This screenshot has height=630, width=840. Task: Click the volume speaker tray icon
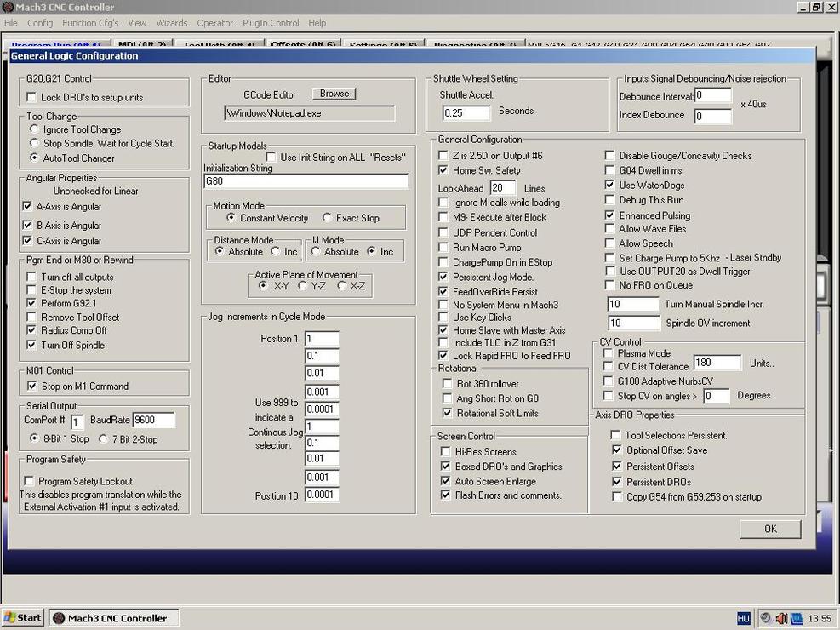coord(781,618)
